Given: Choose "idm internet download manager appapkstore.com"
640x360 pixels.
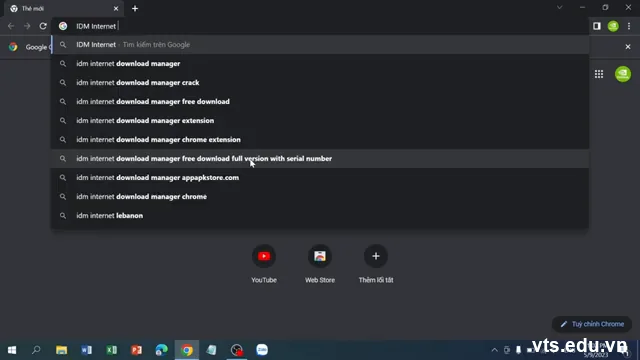Looking at the screenshot, I should (320, 178).
